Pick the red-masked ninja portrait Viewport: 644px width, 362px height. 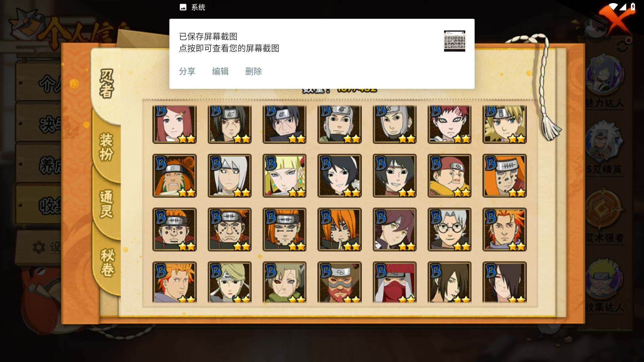point(394,282)
